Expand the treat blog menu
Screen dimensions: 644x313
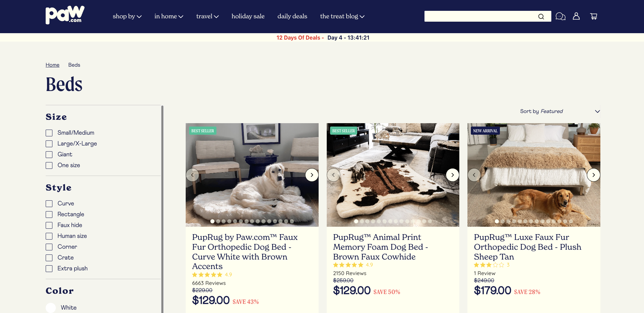coord(342,16)
